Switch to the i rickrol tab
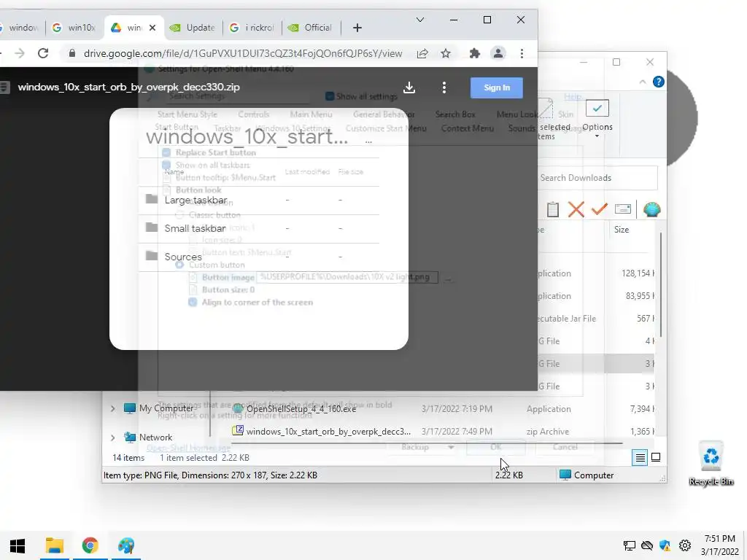 click(x=252, y=28)
